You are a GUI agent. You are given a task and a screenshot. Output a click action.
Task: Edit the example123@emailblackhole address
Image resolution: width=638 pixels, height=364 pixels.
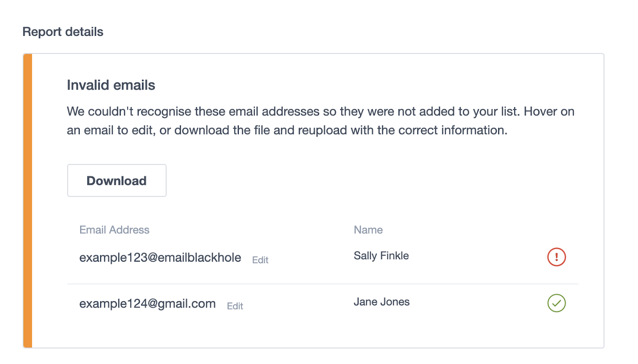pyautogui.click(x=260, y=260)
